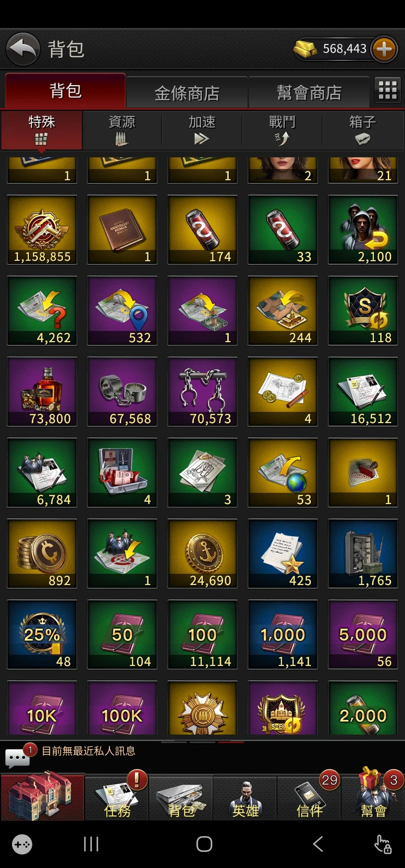This screenshot has height=868, width=405.
Task: Open the grid view menu icon
Action: pos(387,89)
